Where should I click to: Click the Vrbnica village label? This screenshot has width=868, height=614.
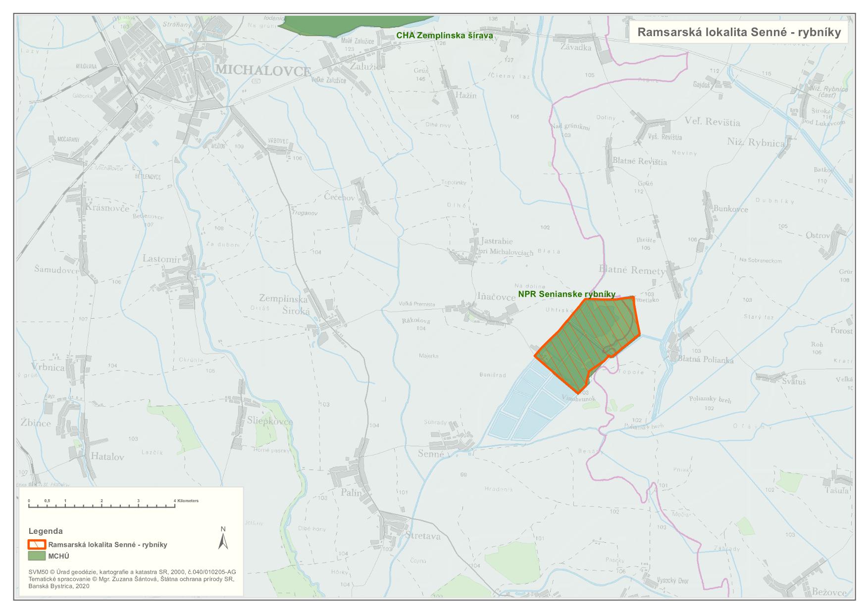48,368
